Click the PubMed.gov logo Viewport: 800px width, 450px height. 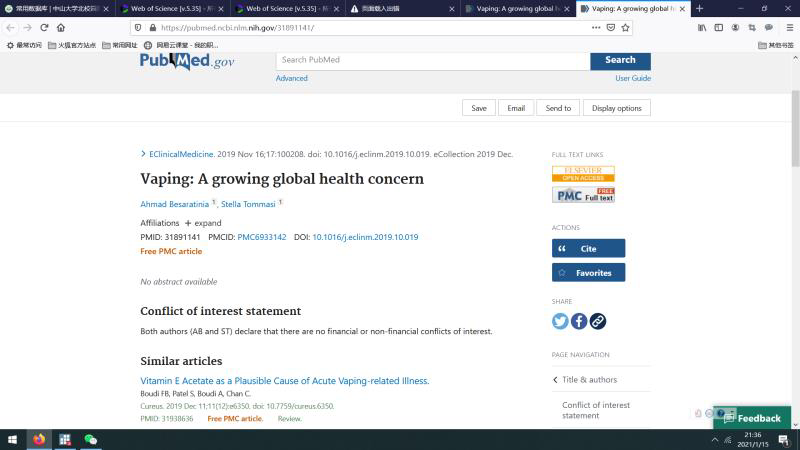(x=187, y=61)
